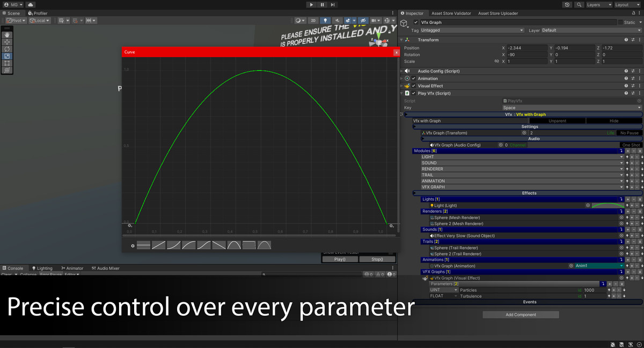The width and height of the screenshot is (644, 348).
Task: Click the Unparent button
Action: 557,121
